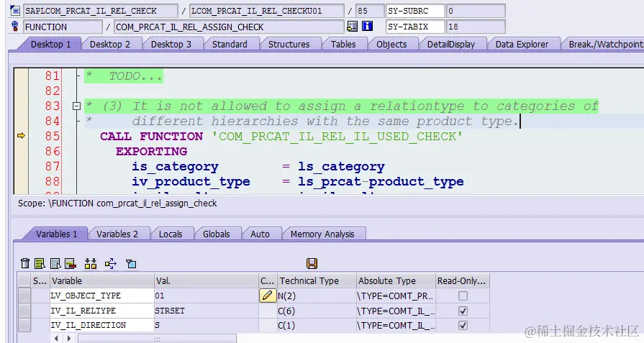The width and height of the screenshot is (644, 343).
Task: Open the Memory Analysis tab
Action: (322, 234)
